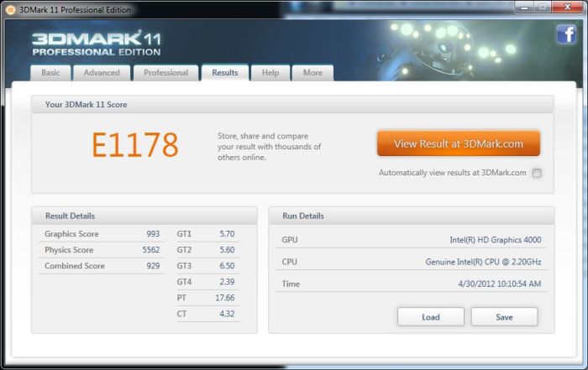Screen dimensions: 588x370
Task: Click View Result at 3DMark.com button
Action: coord(459,143)
